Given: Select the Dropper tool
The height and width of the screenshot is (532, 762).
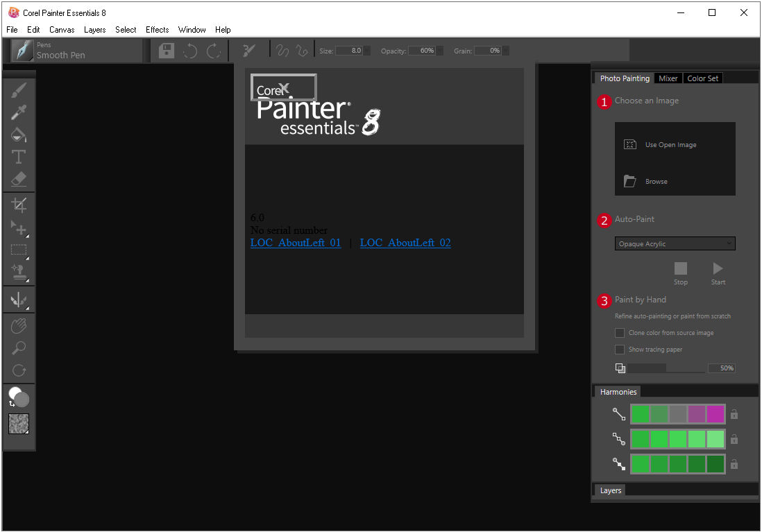Looking at the screenshot, I should tap(19, 112).
